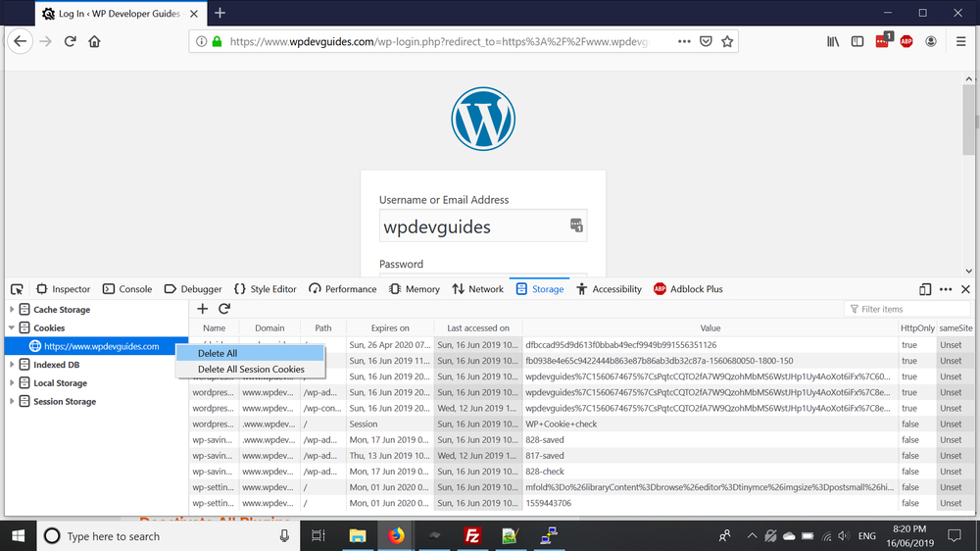980x551 pixels.
Task: Expand the Local Storage tree node
Action: (x=11, y=382)
